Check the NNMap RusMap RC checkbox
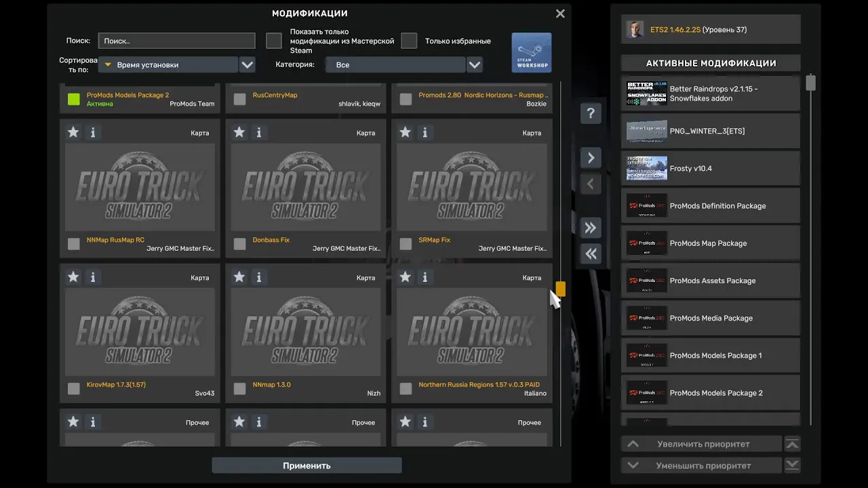This screenshot has height=488, width=868. [x=74, y=244]
